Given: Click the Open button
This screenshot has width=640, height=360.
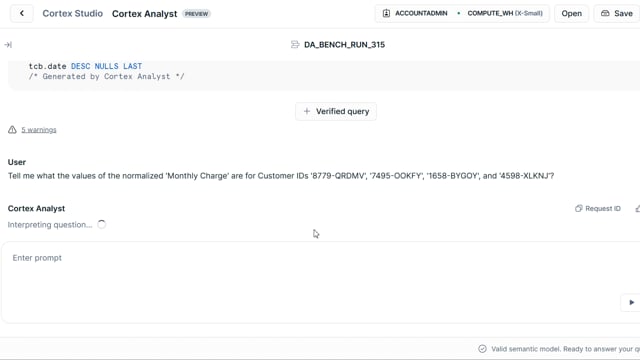Looking at the screenshot, I should (x=571, y=13).
